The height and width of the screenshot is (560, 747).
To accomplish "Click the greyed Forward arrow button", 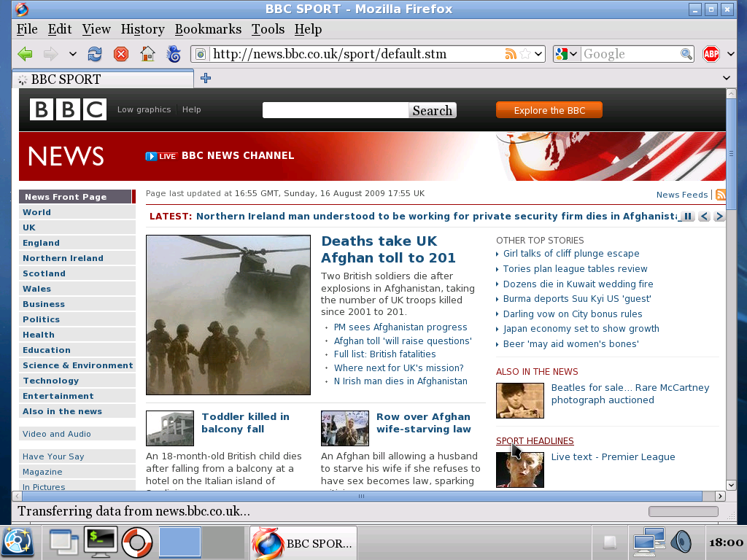I will coord(50,54).
